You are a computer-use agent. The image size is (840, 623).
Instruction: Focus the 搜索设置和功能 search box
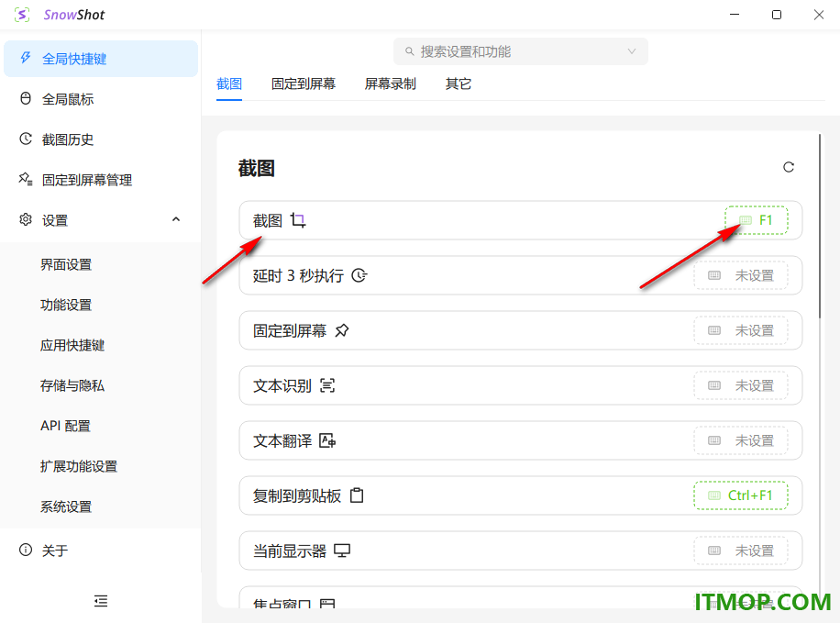tap(520, 51)
